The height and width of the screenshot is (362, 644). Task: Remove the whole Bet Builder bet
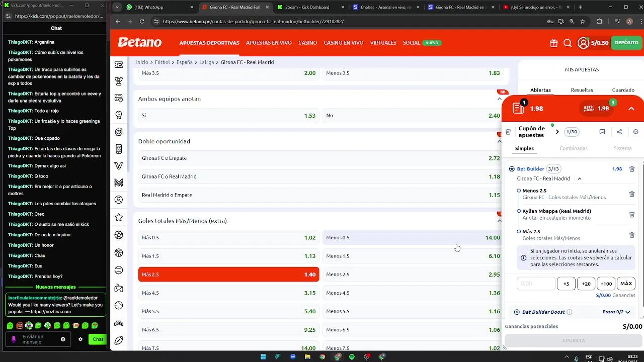click(632, 169)
